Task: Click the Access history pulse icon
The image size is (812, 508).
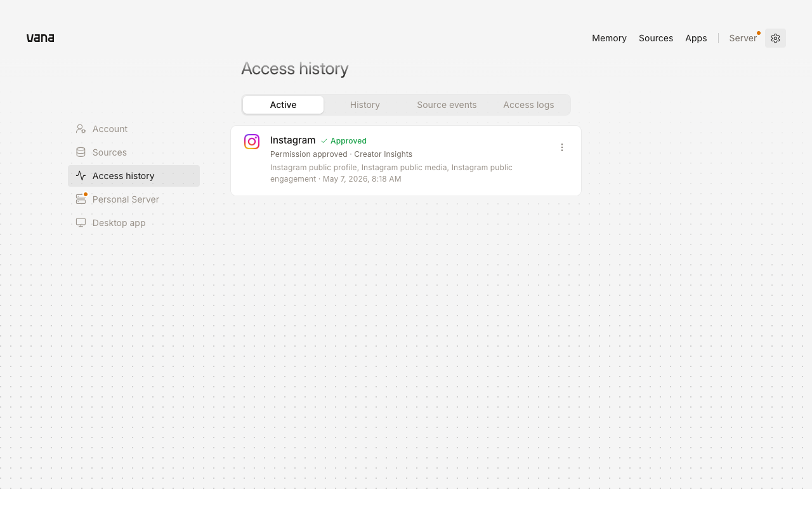Action: pos(81,176)
